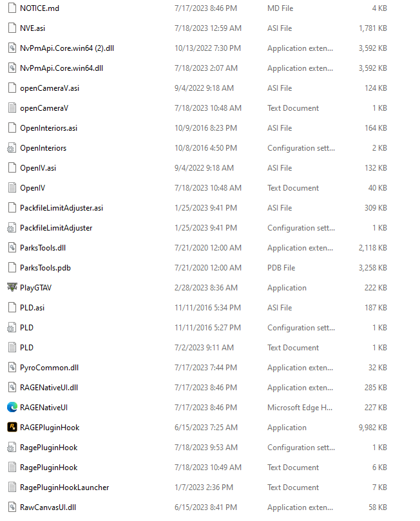Click the 10/13/2022 7:30 PM modified date
The image size is (420, 521).
[207, 48]
